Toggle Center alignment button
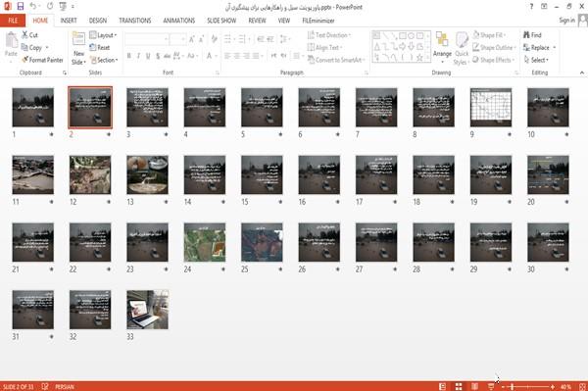Image resolution: width=588 pixels, height=391 pixels. pyautogui.click(x=237, y=56)
